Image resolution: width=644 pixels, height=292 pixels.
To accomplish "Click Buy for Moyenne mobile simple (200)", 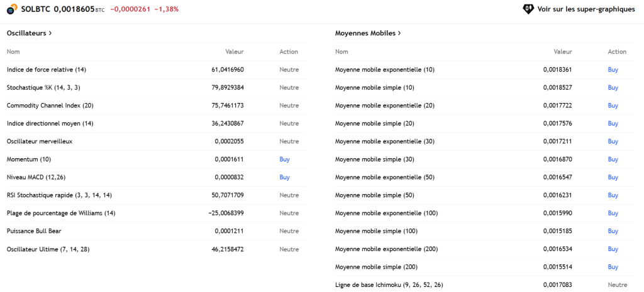I will [613, 267].
